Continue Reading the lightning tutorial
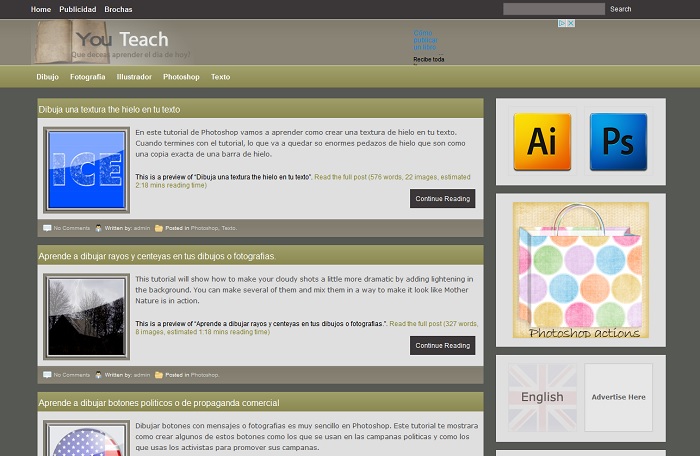Viewport: 700px width, 456px height. click(442, 345)
